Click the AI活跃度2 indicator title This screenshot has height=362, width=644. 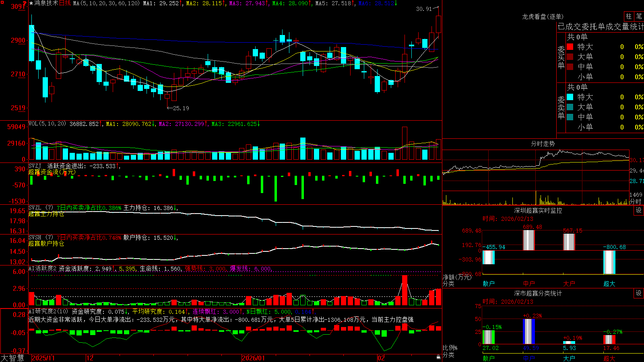[x=43, y=268]
